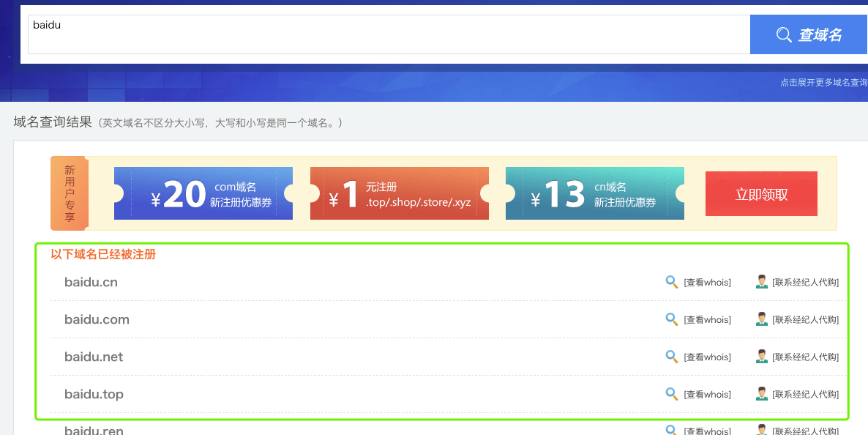
Task: Click the whois magnifier icon for baidu.top
Action: tap(671, 394)
